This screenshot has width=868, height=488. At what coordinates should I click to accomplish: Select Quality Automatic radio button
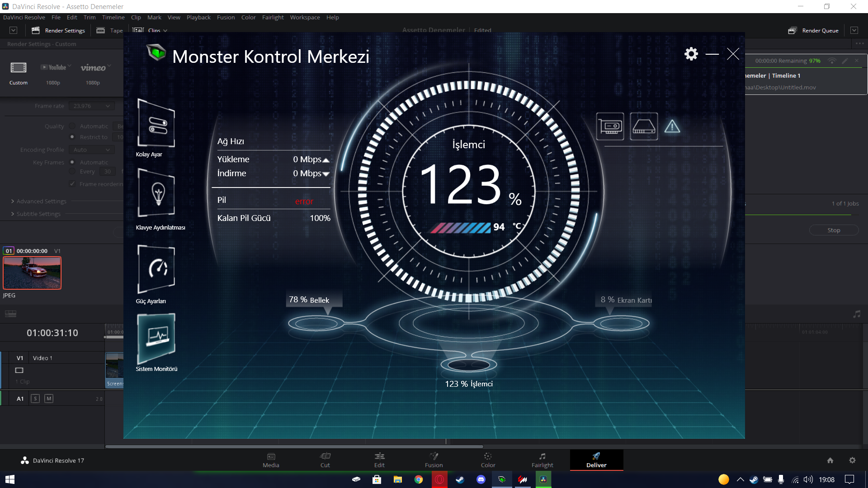[72, 126]
